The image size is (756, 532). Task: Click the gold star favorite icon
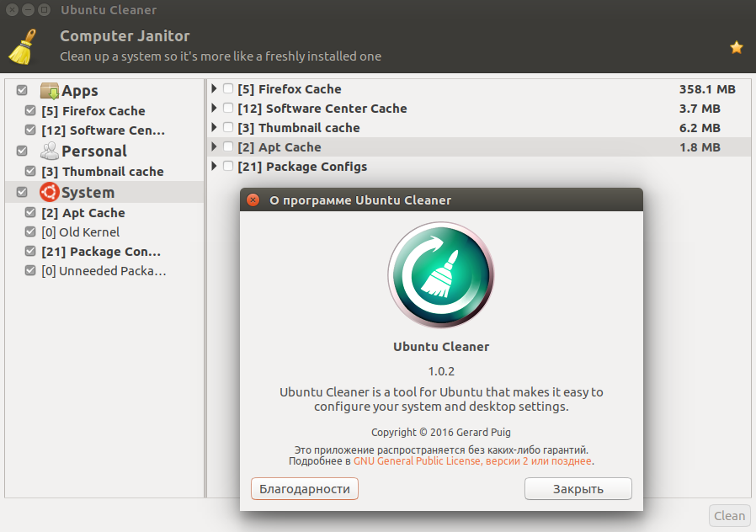click(x=737, y=47)
